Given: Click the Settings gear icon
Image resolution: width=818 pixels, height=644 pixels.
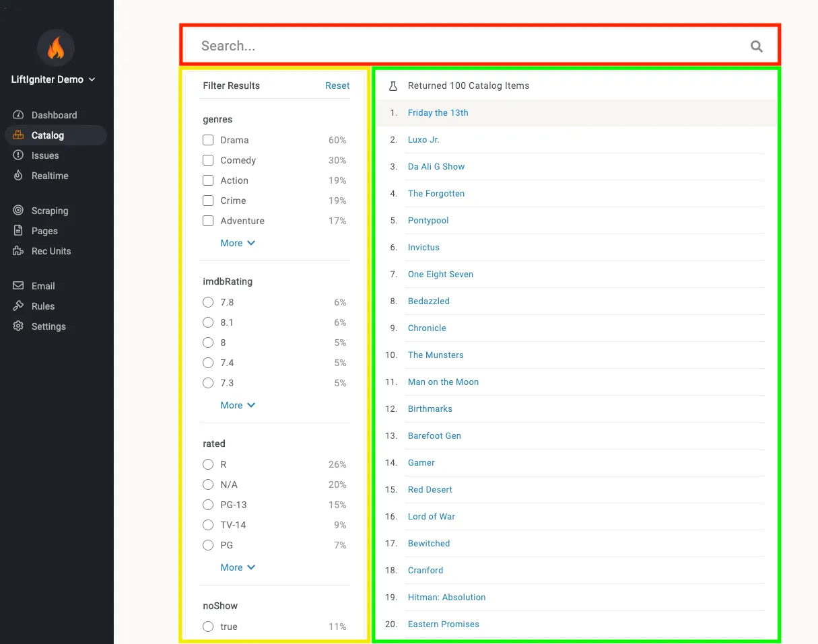Looking at the screenshot, I should (18, 326).
